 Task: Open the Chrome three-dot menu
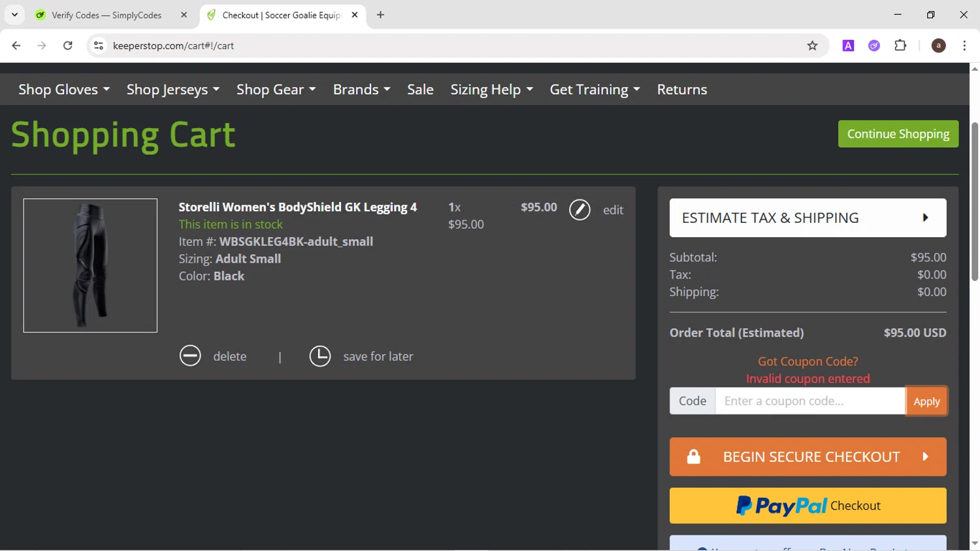[x=964, y=46]
